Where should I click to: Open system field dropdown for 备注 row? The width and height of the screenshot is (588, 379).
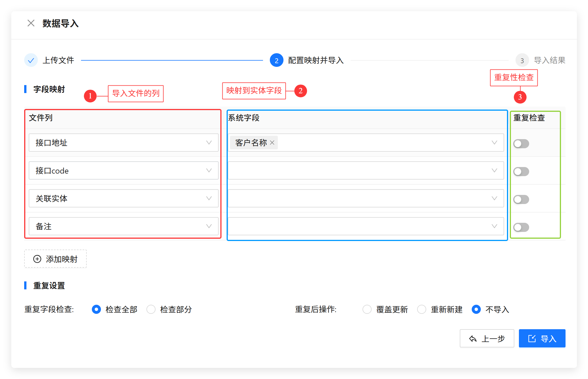click(366, 226)
